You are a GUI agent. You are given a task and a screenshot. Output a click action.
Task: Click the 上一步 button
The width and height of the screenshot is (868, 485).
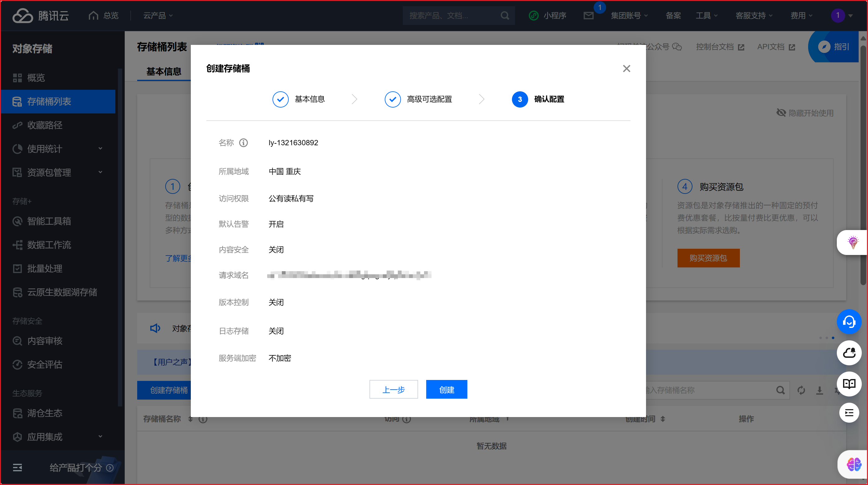click(x=393, y=390)
